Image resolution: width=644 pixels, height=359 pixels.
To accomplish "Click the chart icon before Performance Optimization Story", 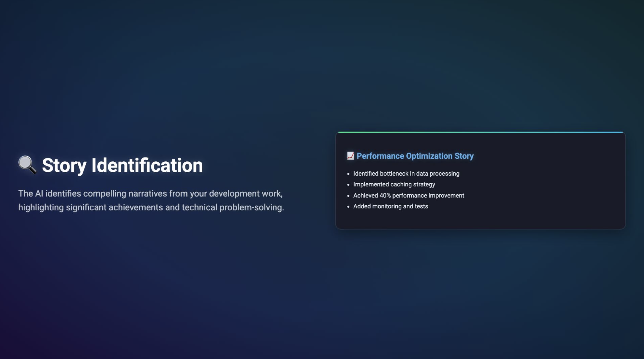I will [351, 156].
